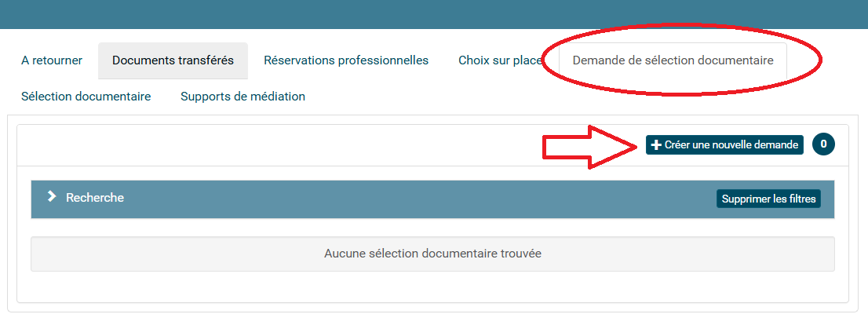Click the plus icon for new request
868x325 pixels.
[656, 145]
